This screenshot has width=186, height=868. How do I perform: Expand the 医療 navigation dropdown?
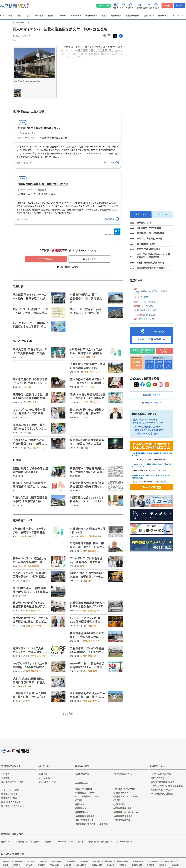(x=104, y=15)
